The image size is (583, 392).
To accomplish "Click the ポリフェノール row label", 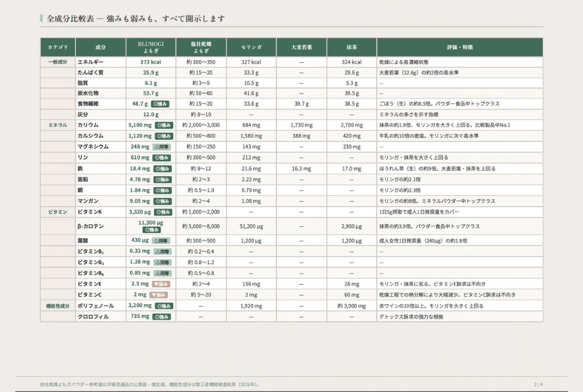I will 95,306.
